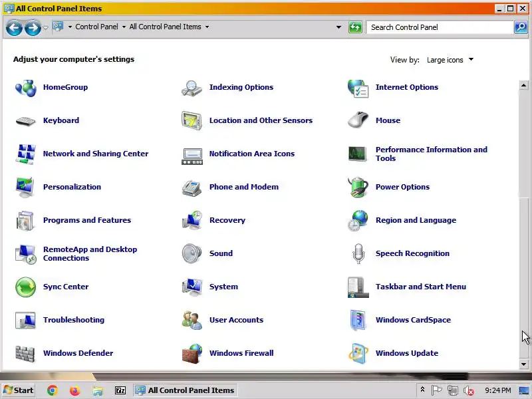This screenshot has height=399, width=532.
Task: Click the Power Options link text
Action: pos(402,187)
